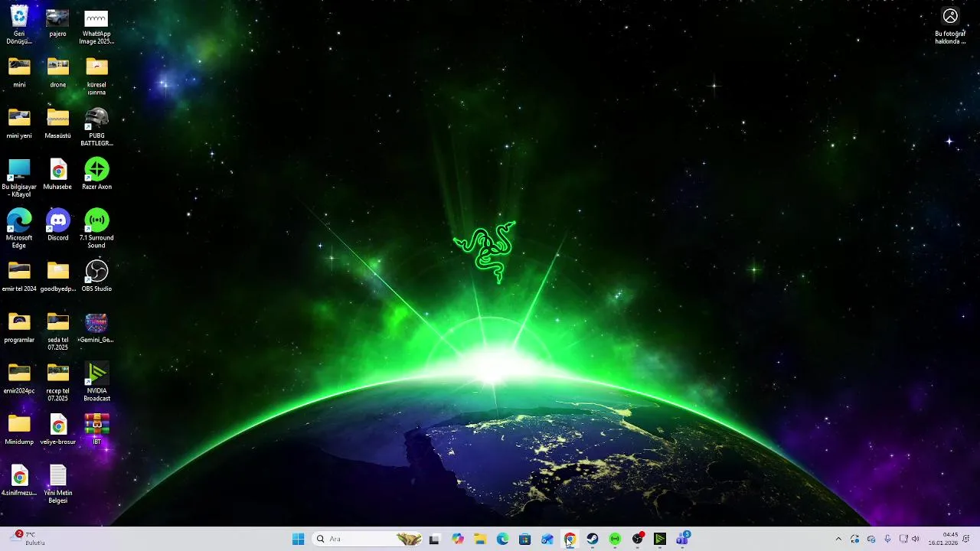Image resolution: width=980 pixels, height=551 pixels.
Task: Open Microsoft Teams from the taskbar
Action: pos(682,539)
